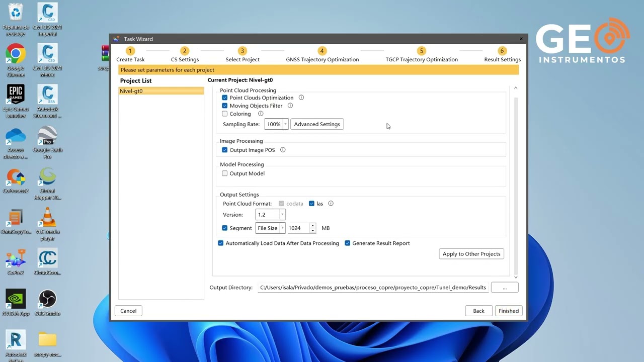Go to step 6 Result Settings
This screenshot has width=644, height=362.
tap(502, 55)
